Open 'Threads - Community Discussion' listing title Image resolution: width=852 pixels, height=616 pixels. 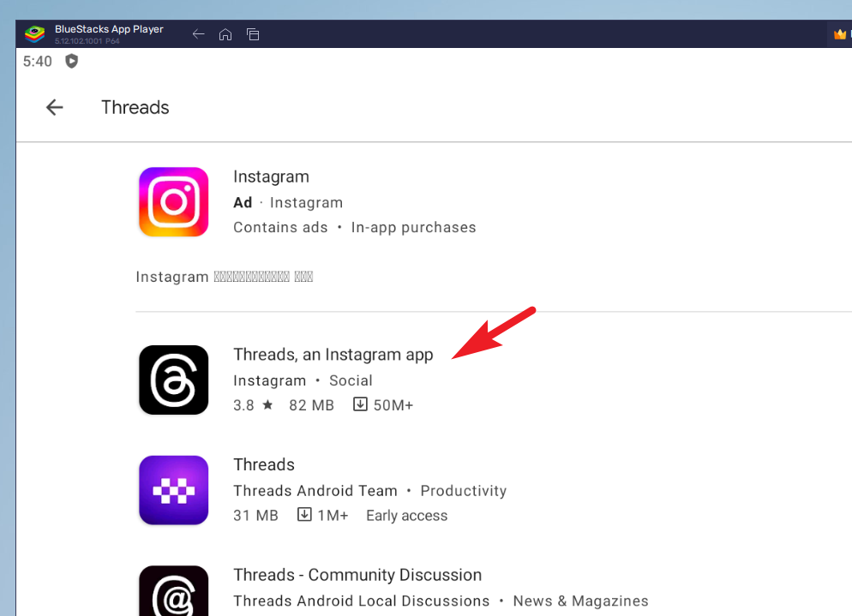[357, 575]
